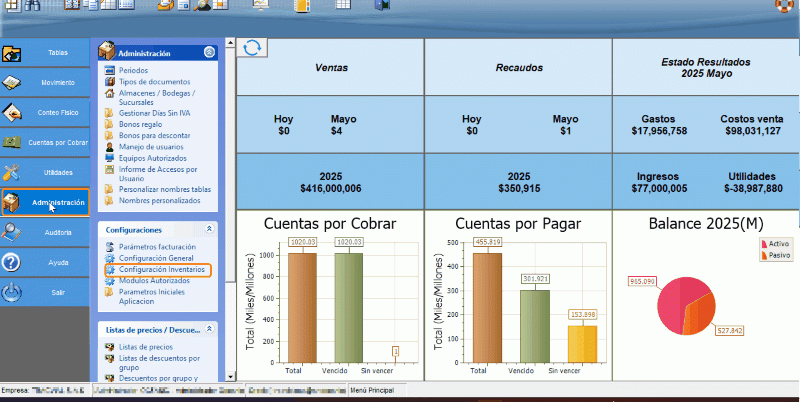
Task: Click the Auditoría magnifier icon
Action: pos(13,232)
